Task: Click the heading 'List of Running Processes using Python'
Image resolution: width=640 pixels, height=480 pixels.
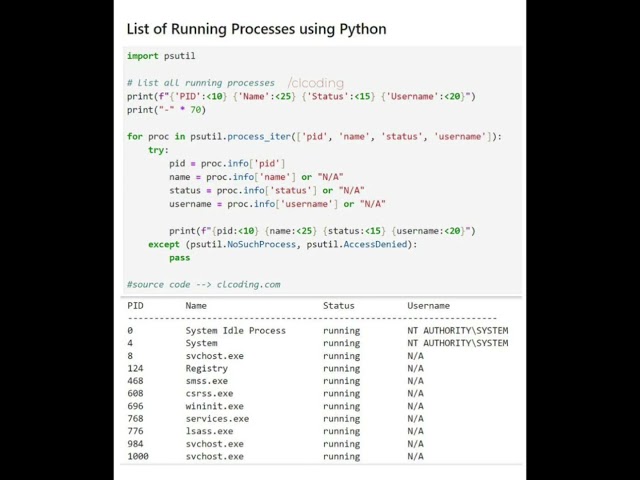Action: tap(256, 29)
